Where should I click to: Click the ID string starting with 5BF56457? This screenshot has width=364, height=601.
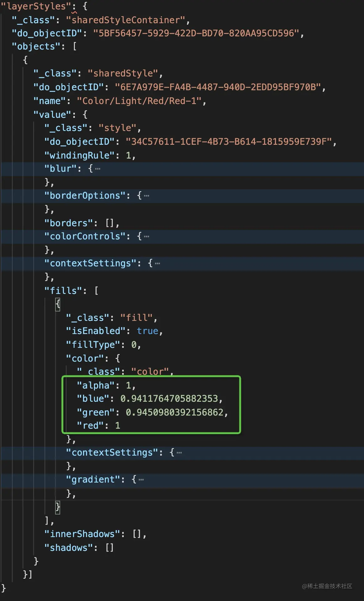[196, 33]
